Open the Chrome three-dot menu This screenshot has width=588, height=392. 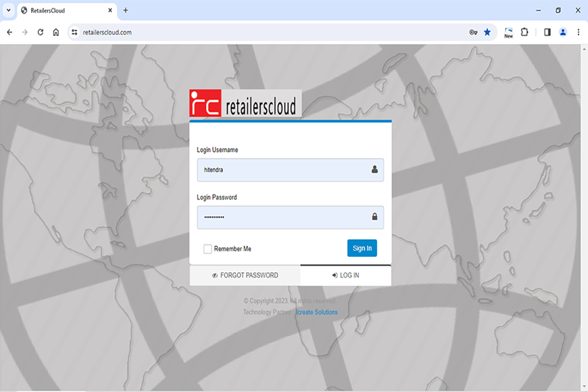coord(578,32)
